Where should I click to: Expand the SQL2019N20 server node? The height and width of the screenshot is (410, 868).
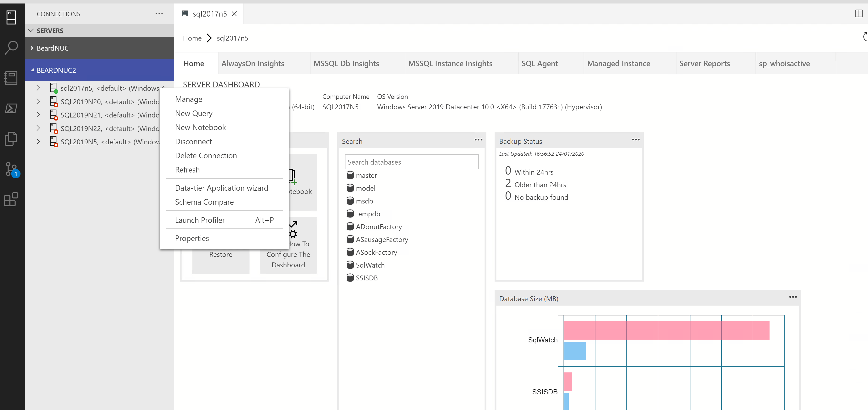click(38, 101)
